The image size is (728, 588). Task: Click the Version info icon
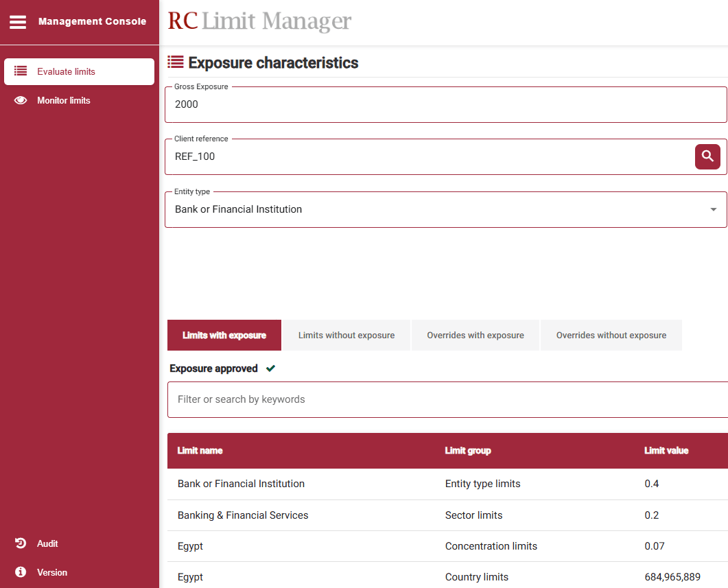click(x=21, y=572)
